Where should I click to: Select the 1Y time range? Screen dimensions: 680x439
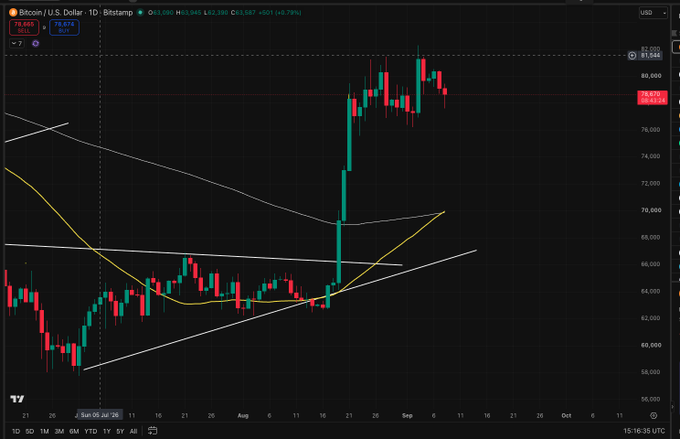pos(107,431)
